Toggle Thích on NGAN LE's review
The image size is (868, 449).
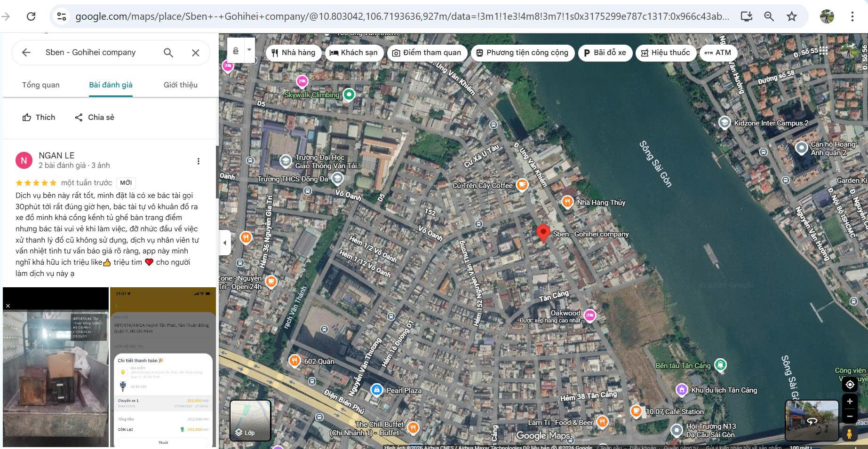pos(39,118)
